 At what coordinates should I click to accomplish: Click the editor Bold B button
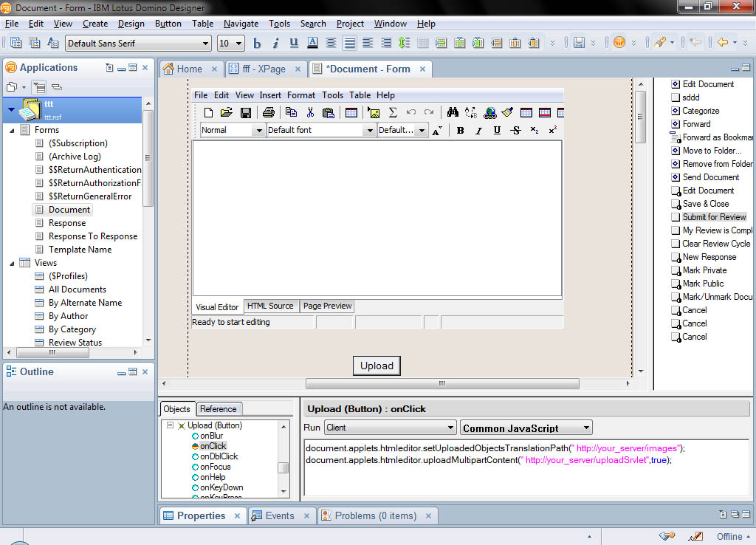tap(461, 130)
